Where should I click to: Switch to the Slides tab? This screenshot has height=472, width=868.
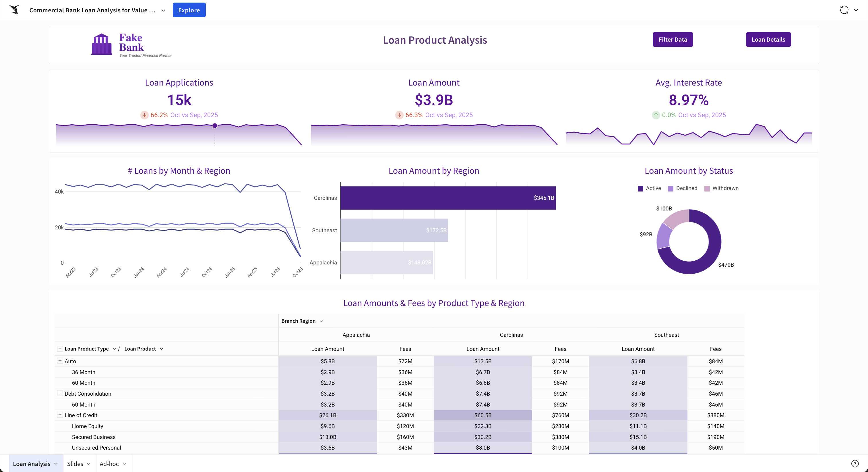coord(75,464)
